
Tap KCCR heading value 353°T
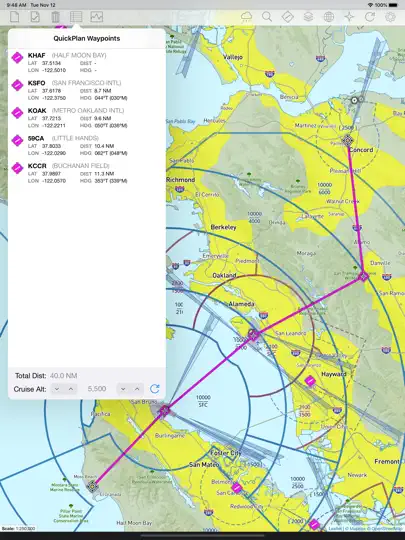click(x=102, y=181)
